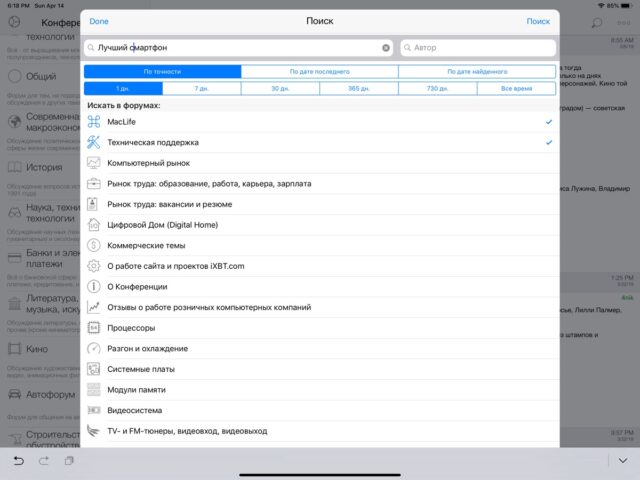Tap the redo arrow in the keyboard bar
The width and height of the screenshot is (640, 480).
tap(44, 461)
